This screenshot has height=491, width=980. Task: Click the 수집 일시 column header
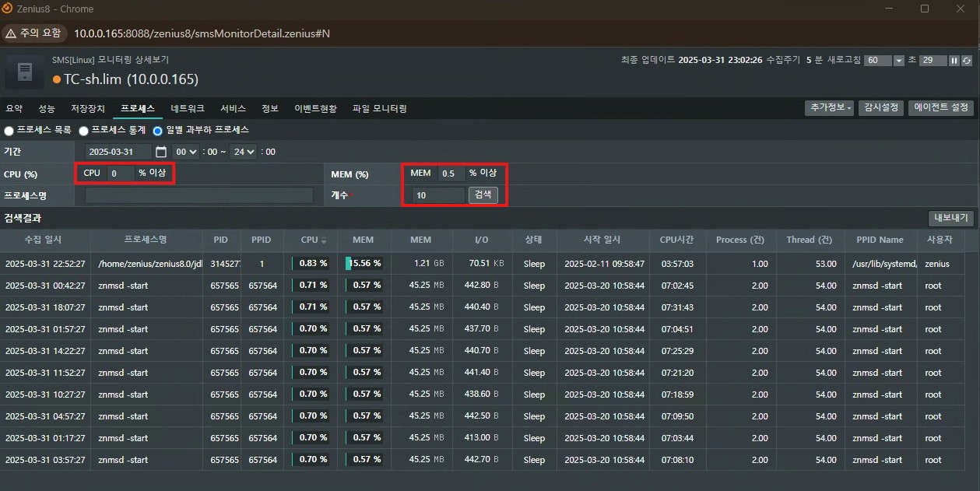coord(45,240)
